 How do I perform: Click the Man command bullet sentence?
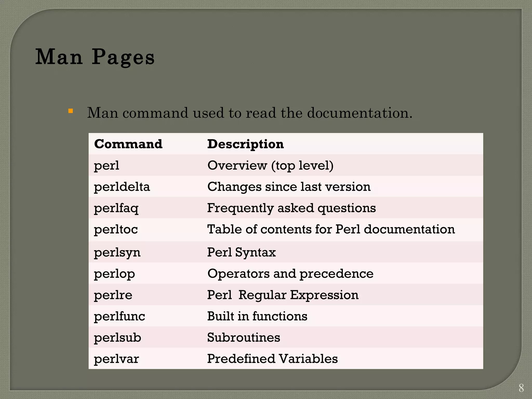tap(249, 113)
